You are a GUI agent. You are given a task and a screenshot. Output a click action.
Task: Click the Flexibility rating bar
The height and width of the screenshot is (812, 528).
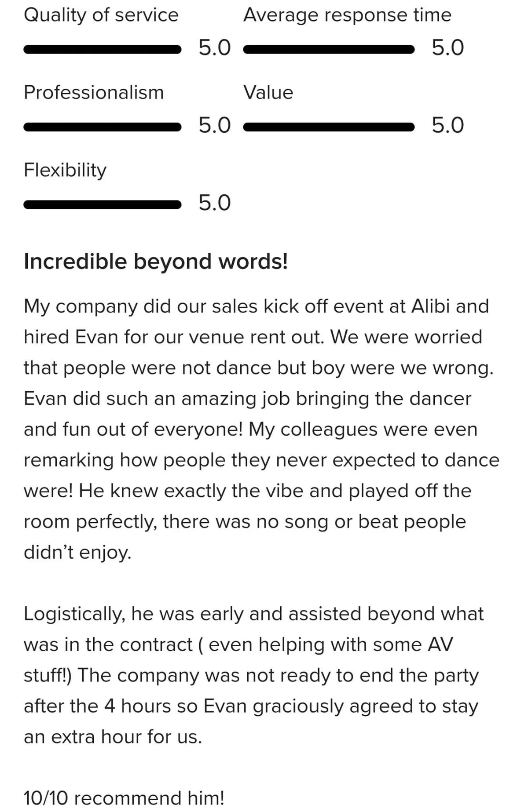[x=102, y=204]
